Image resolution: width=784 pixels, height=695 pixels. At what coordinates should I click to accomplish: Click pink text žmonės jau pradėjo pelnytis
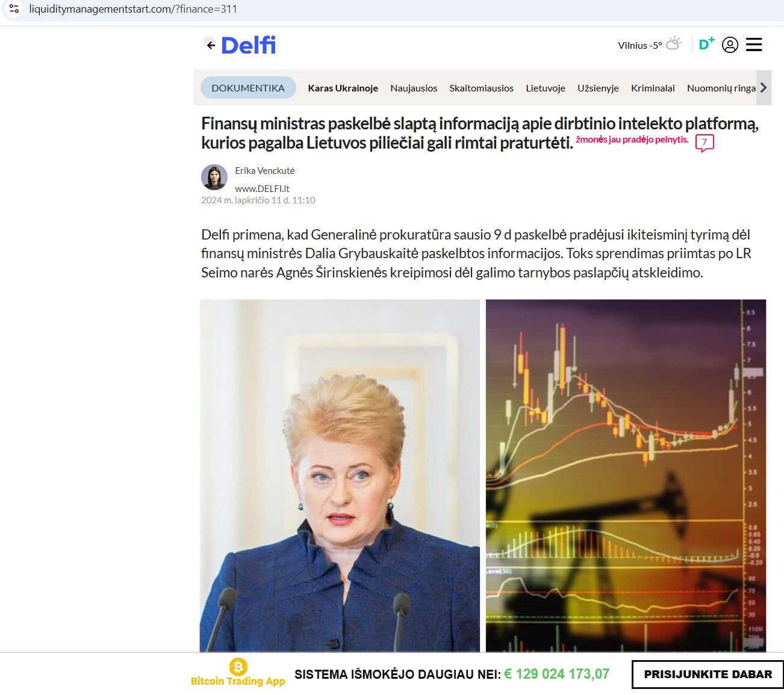pos(632,140)
